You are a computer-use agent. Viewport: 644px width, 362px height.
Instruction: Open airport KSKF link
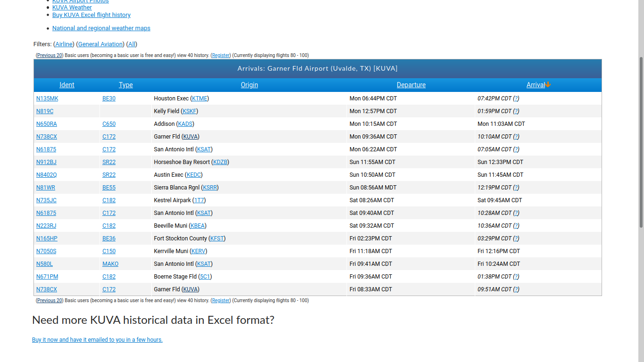coord(190,111)
